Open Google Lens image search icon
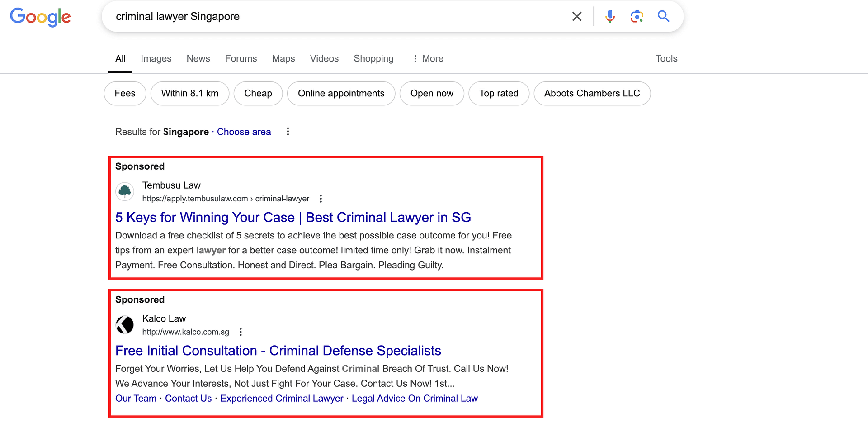 [637, 17]
